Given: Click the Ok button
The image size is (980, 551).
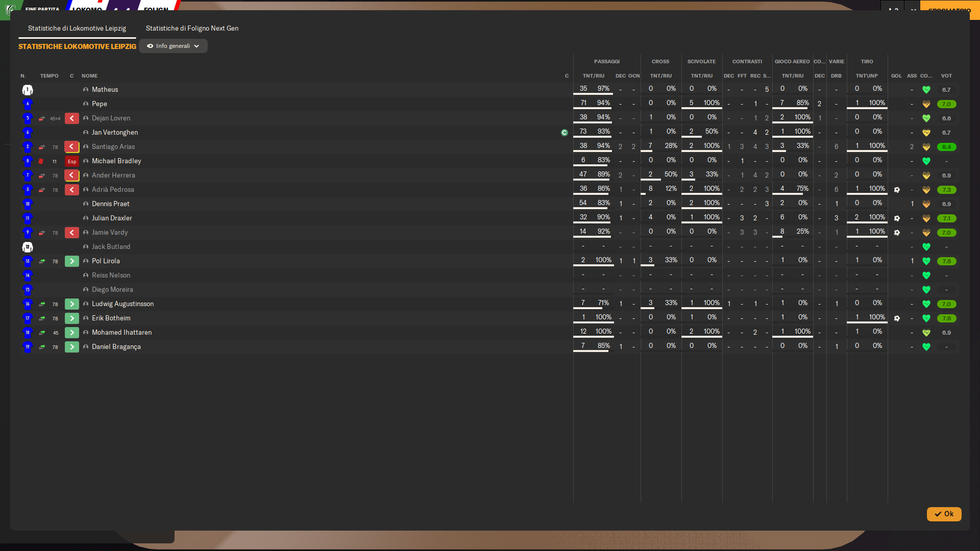Looking at the screenshot, I should click(x=944, y=514).
